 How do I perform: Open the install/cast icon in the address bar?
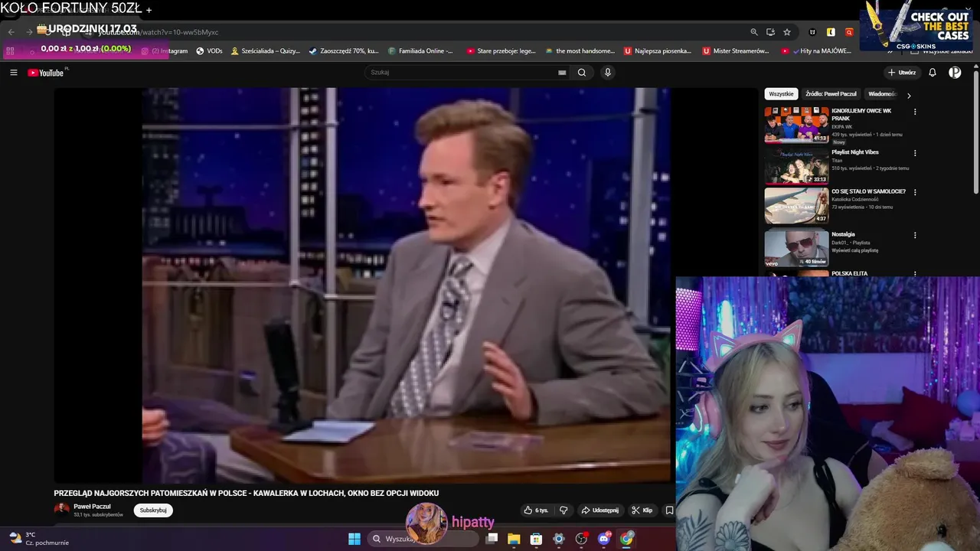pyautogui.click(x=770, y=32)
